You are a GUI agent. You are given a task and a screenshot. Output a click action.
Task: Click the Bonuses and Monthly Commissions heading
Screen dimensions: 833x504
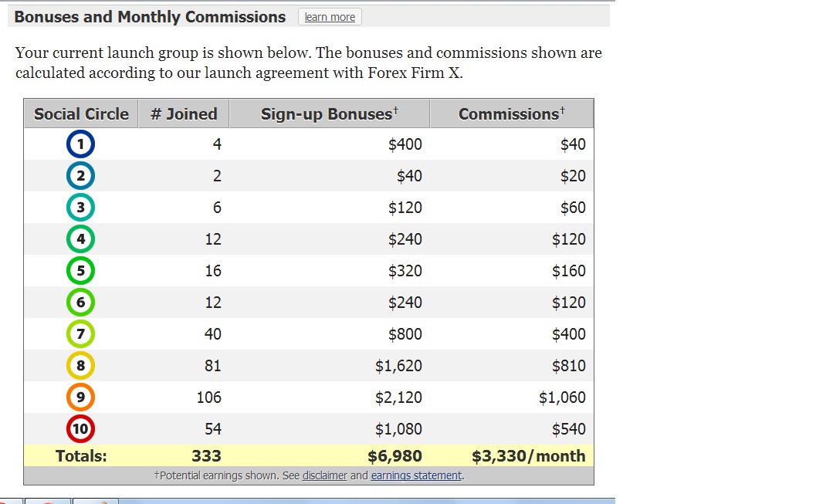[x=150, y=17]
